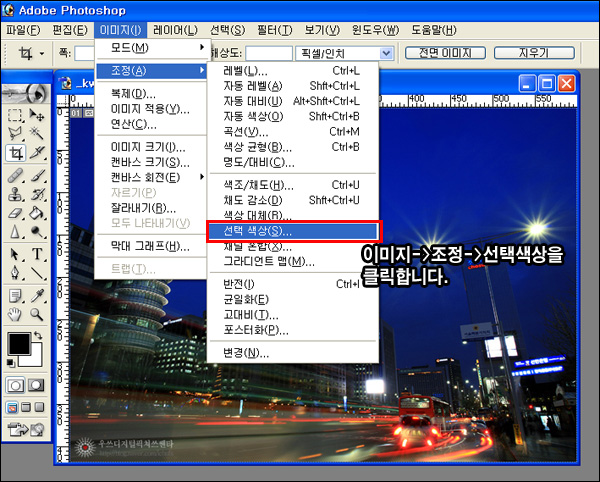Select the Path Selection arrow tool
This screenshot has width=600, height=482.
15,254
